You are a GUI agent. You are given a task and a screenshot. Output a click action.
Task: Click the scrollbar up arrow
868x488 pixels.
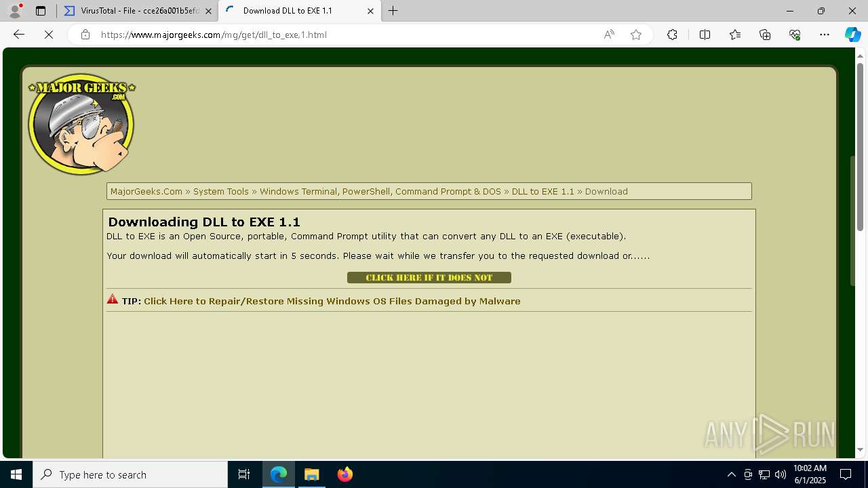860,55
